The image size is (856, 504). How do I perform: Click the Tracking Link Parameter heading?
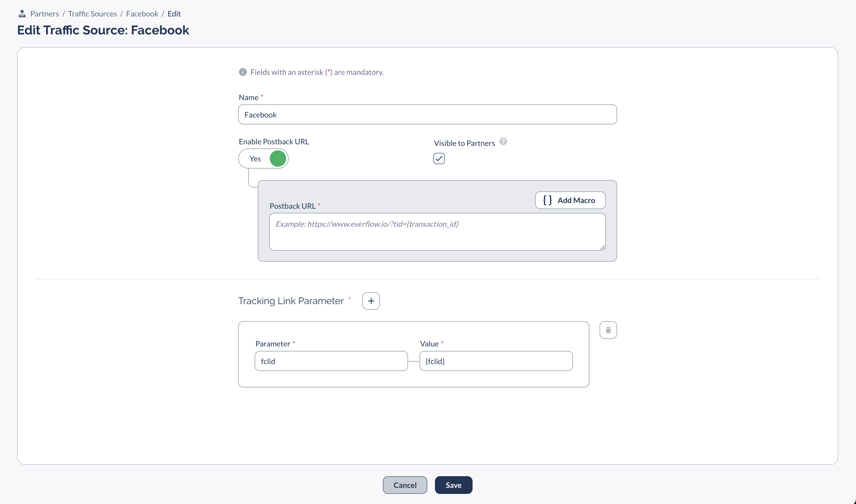(x=291, y=301)
